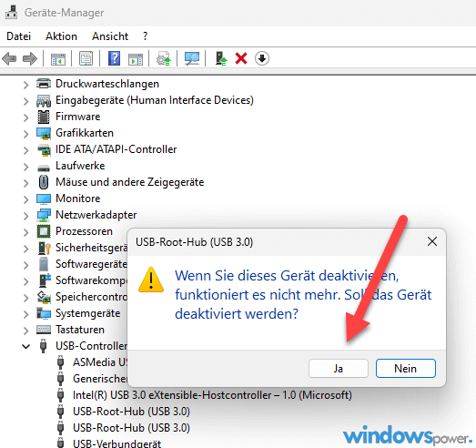Image resolution: width=476 pixels, height=448 pixels.
Task: Click the yellow warning triangle in the dialog
Action: (151, 280)
